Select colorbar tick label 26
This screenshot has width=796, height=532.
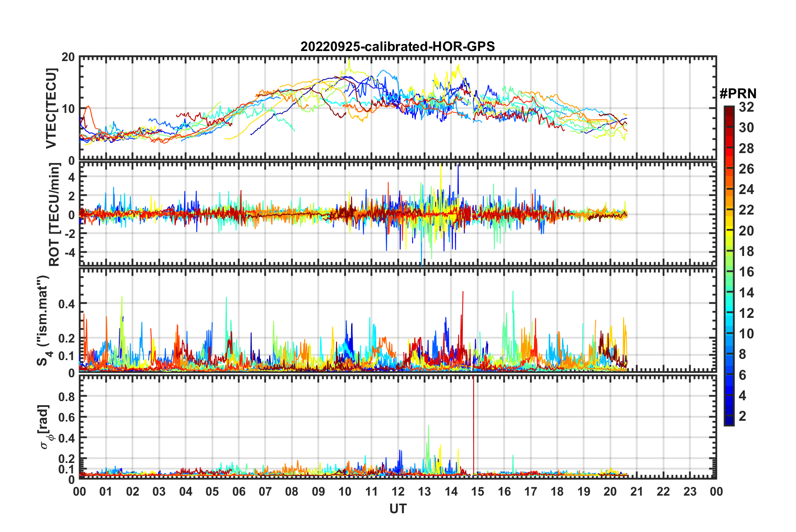pos(746,169)
